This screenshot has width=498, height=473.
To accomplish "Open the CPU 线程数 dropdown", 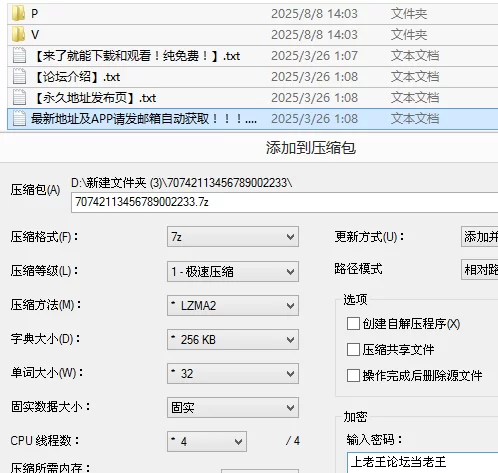I will click(207, 441).
